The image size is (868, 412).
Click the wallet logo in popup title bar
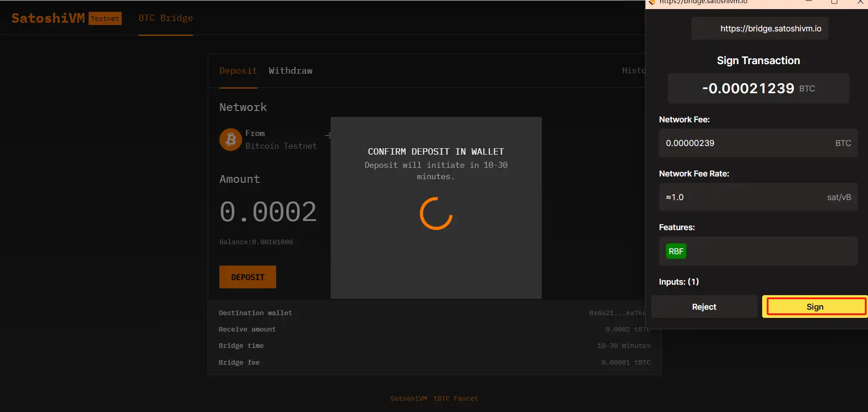pyautogui.click(x=652, y=2)
